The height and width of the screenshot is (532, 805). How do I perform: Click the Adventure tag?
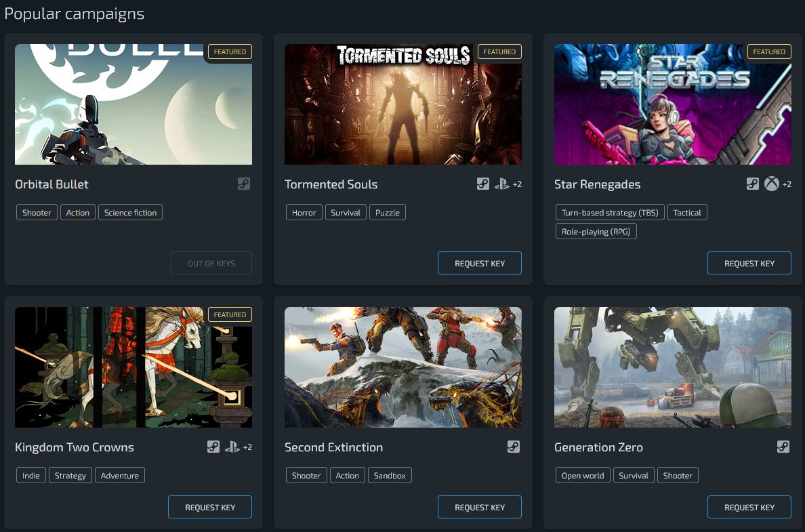120,475
